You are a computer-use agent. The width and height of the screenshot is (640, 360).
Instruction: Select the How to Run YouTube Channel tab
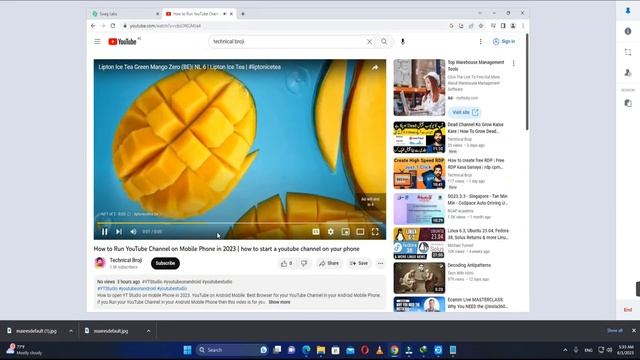point(197,14)
